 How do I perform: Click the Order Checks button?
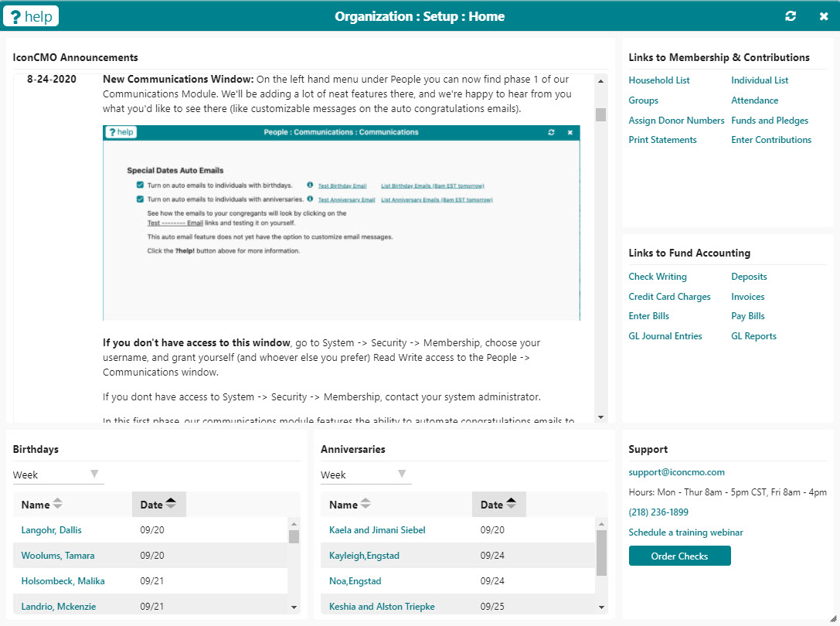coord(680,556)
